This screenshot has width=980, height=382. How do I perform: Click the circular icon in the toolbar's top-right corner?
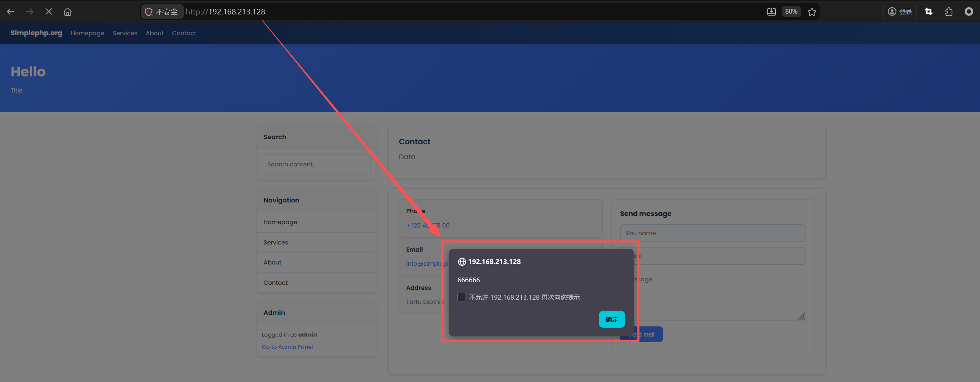click(969, 12)
